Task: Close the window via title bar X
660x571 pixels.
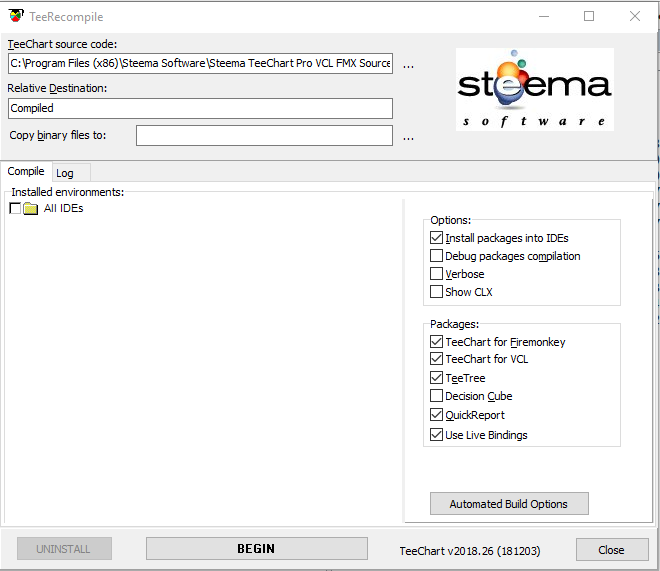Action: click(635, 16)
